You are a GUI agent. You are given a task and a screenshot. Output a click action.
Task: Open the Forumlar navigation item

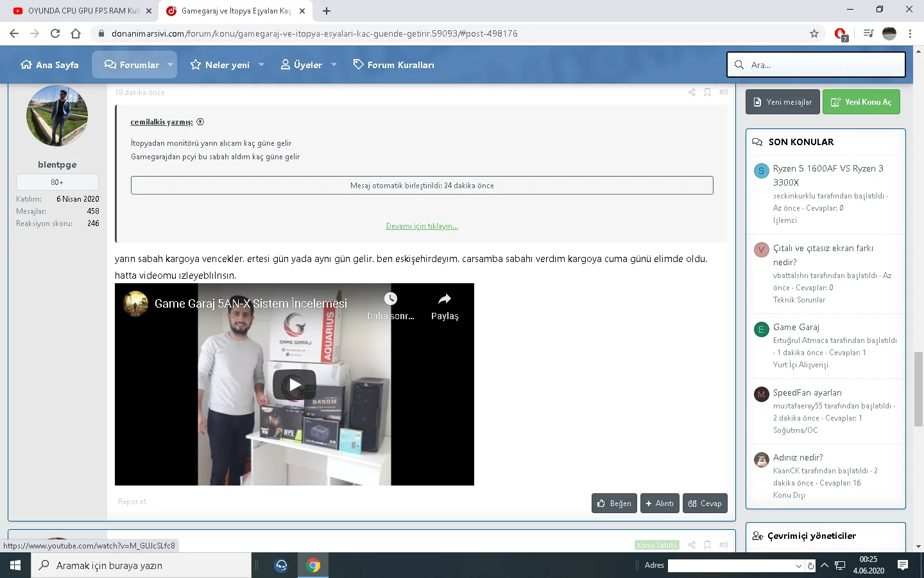pos(132,65)
